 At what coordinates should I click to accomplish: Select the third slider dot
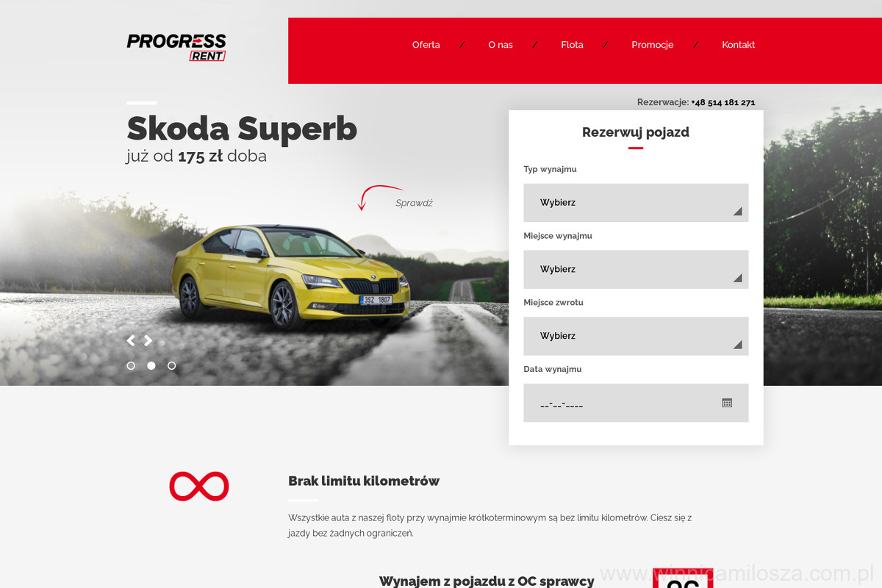(x=172, y=365)
